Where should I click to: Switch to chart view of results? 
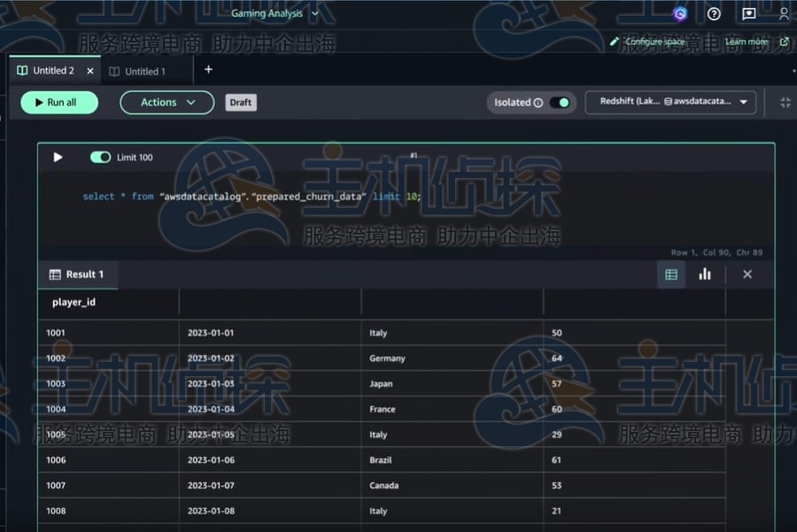pyautogui.click(x=705, y=274)
